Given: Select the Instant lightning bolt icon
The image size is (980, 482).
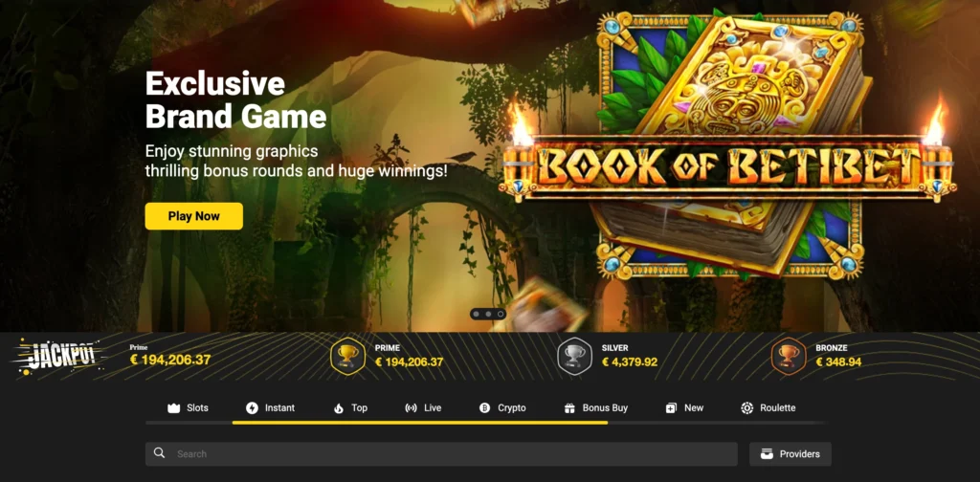Looking at the screenshot, I should (252, 408).
